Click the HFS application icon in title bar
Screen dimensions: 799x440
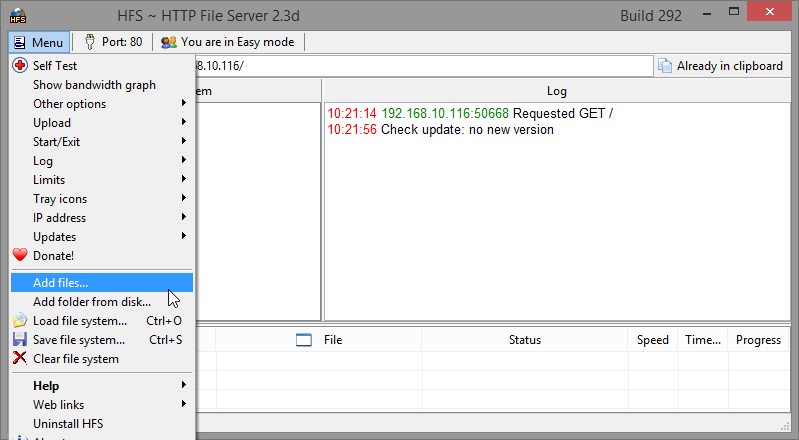coord(18,16)
